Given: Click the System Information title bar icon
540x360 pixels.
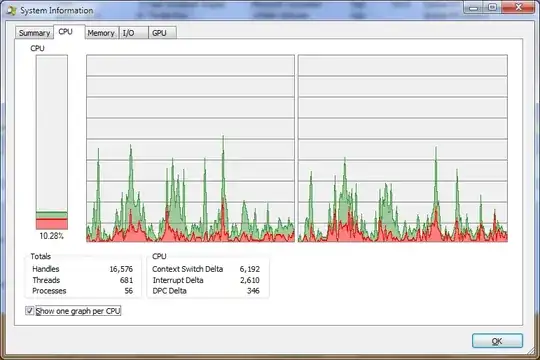Looking at the screenshot, I should (x=11, y=11).
